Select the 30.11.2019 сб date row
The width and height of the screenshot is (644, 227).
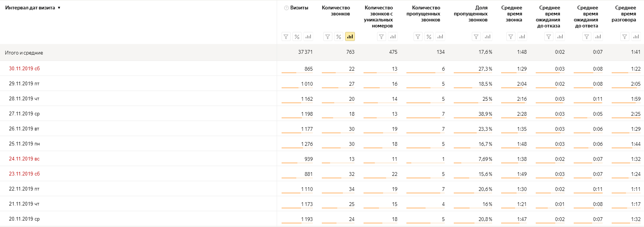[x=24, y=68]
